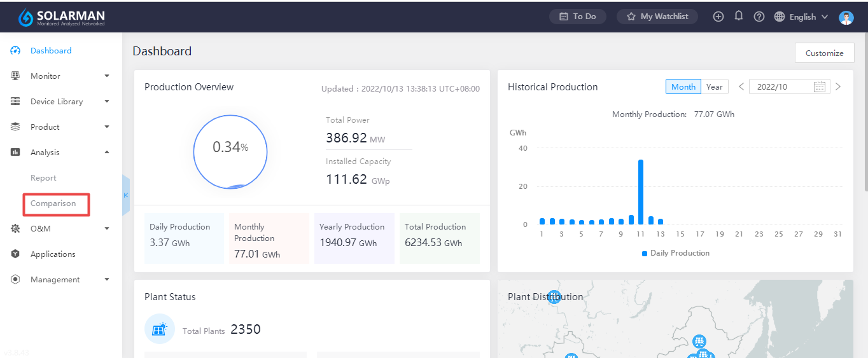Click the production percentage circle 0.34%
The height and width of the screenshot is (358, 868).
click(230, 152)
